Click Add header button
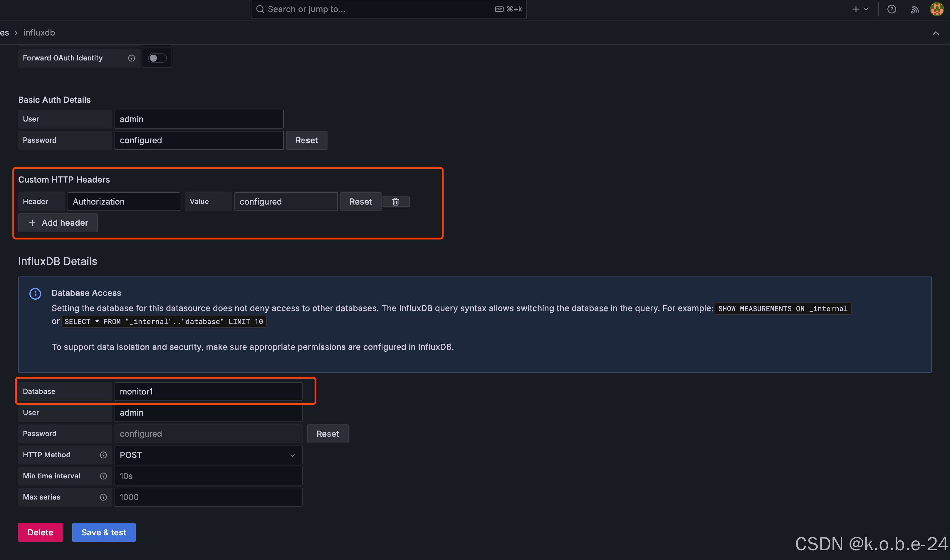Screen dimensions: 950x560 pyautogui.click(x=58, y=223)
